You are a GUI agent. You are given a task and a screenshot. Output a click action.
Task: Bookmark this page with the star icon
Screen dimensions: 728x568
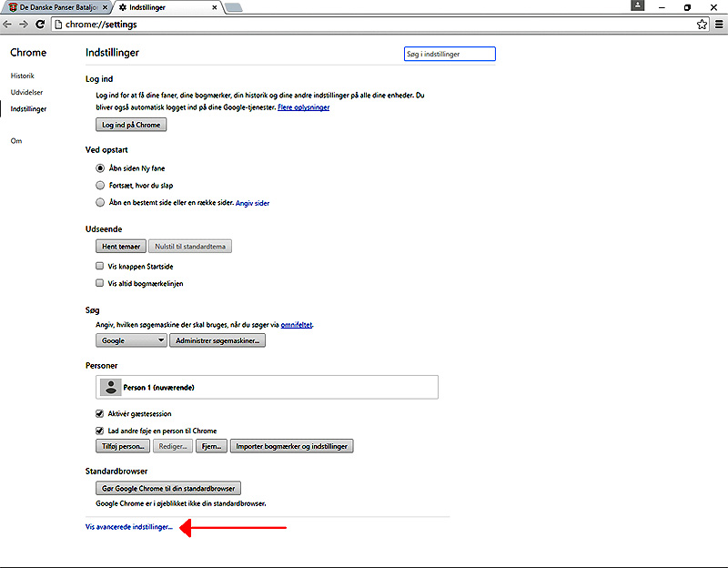coord(702,25)
